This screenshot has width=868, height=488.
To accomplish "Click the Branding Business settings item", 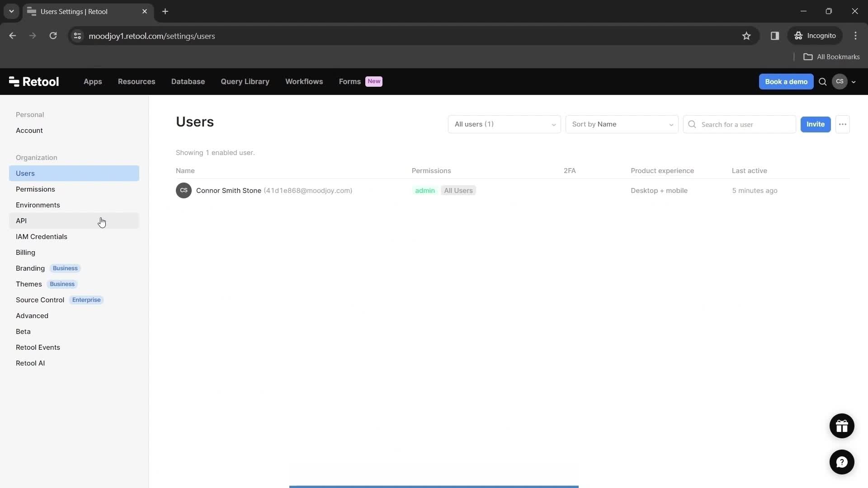I will pos(47,268).
